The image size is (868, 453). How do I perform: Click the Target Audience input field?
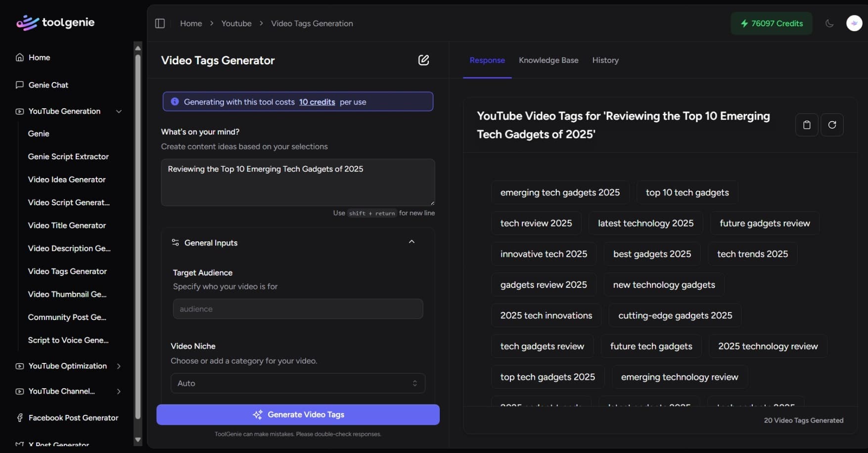click(298, 309)
